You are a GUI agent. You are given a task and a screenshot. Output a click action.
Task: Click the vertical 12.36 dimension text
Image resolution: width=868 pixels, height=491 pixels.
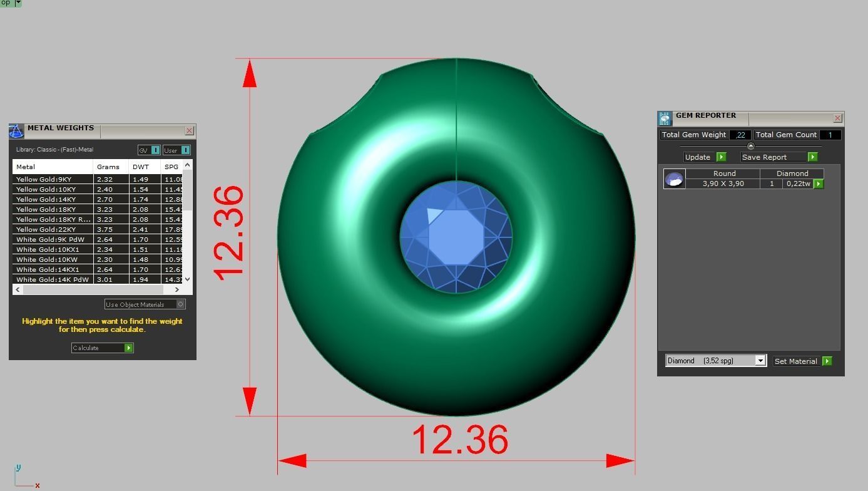[228, 232]
